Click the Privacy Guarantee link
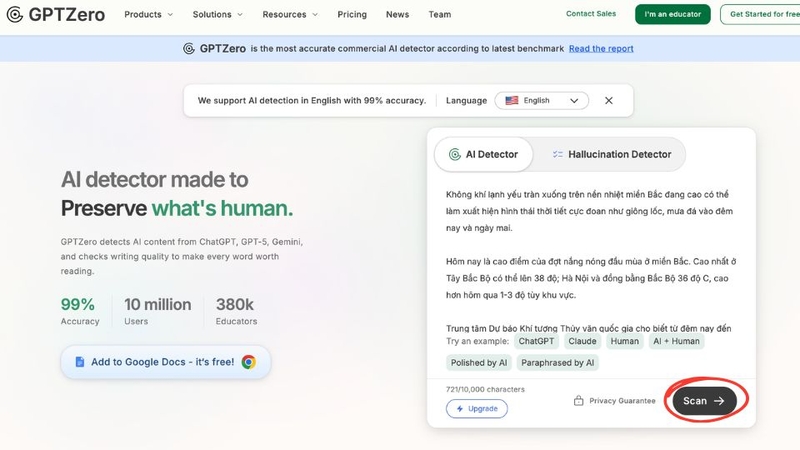The height and width of the screenshot is (450, 800). click(615, 401)
